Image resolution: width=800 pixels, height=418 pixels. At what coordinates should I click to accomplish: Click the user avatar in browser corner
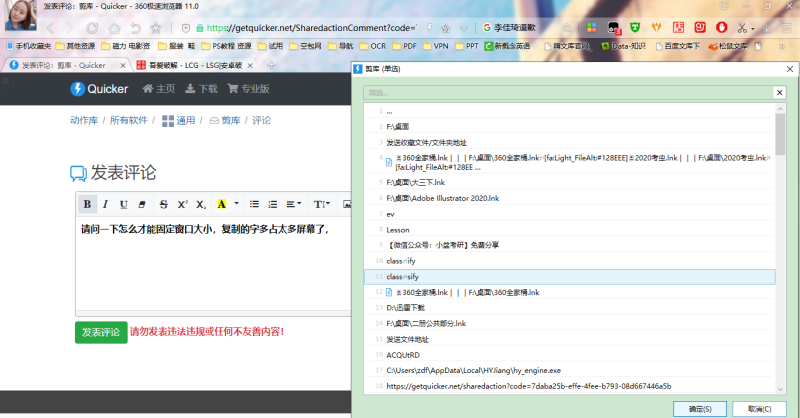point(20,15)
